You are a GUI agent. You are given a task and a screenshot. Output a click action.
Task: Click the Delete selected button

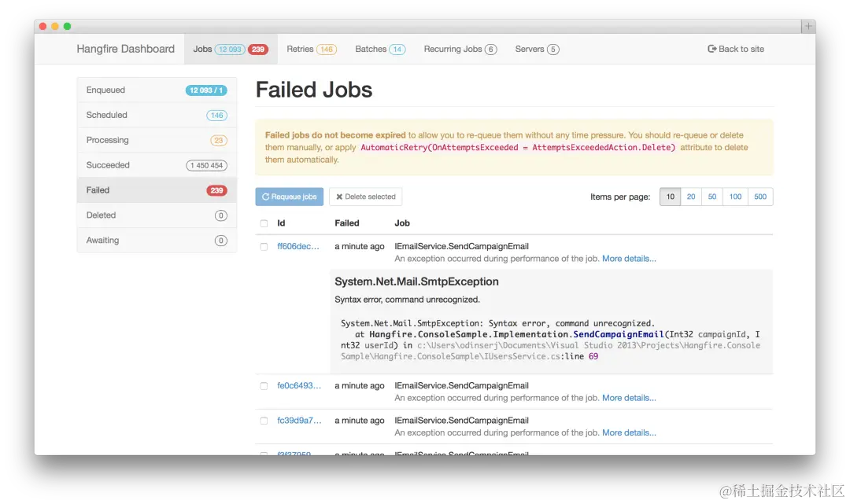pyautogui.click(x=365, y=197)
